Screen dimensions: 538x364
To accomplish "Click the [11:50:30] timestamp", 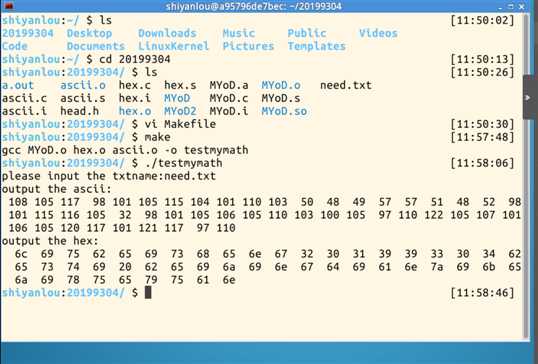I will (x=482, y=124).
